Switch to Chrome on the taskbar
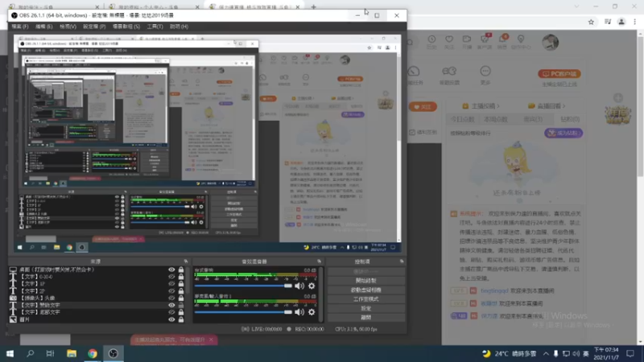 pos(93,353)
